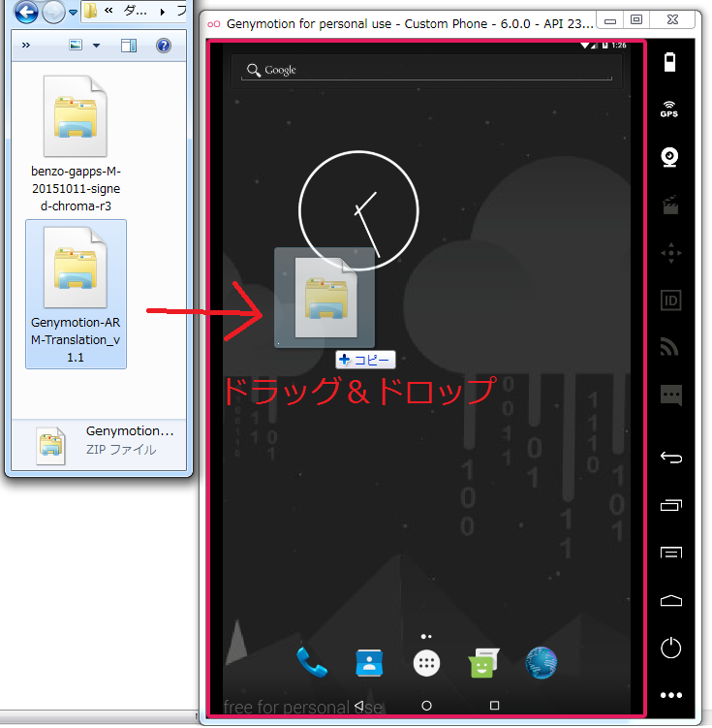The image size is (712, 728).
Task: Click the change view icon in Explorer
Action: click(76, 45)
